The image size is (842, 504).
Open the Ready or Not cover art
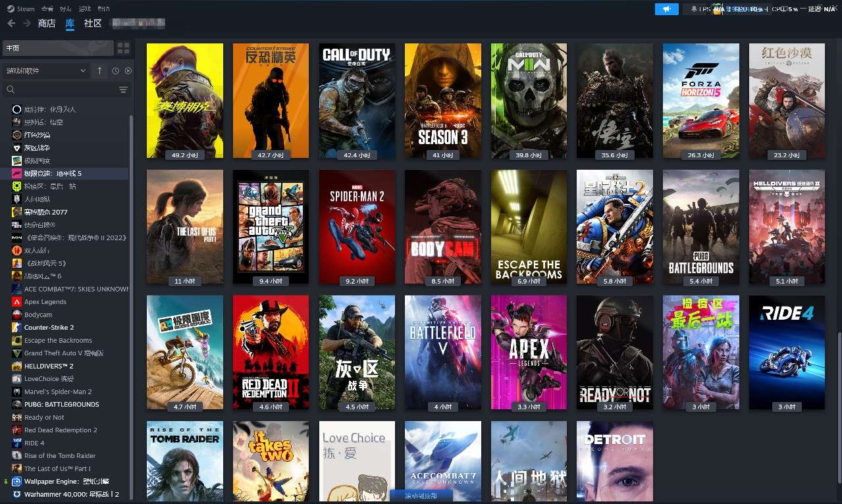615,353
